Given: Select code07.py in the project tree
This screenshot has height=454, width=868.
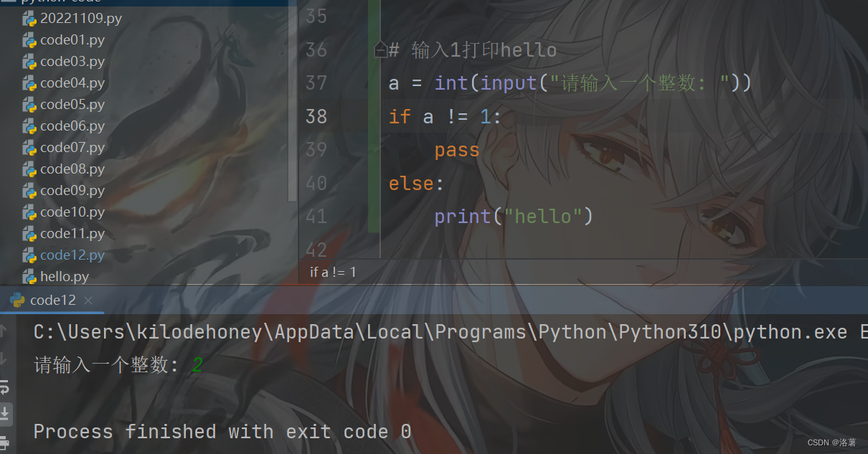Looking at the screenshot, I should click(x=72, y=148).
